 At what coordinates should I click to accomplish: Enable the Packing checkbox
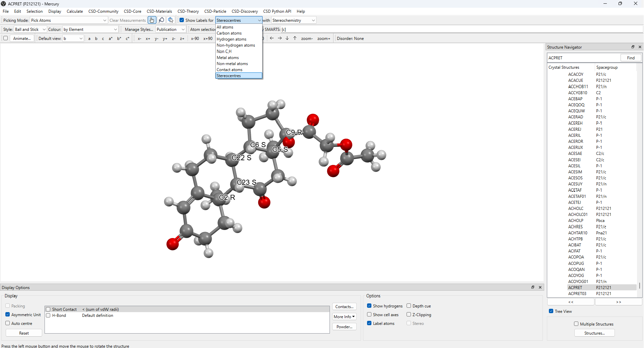8,306
